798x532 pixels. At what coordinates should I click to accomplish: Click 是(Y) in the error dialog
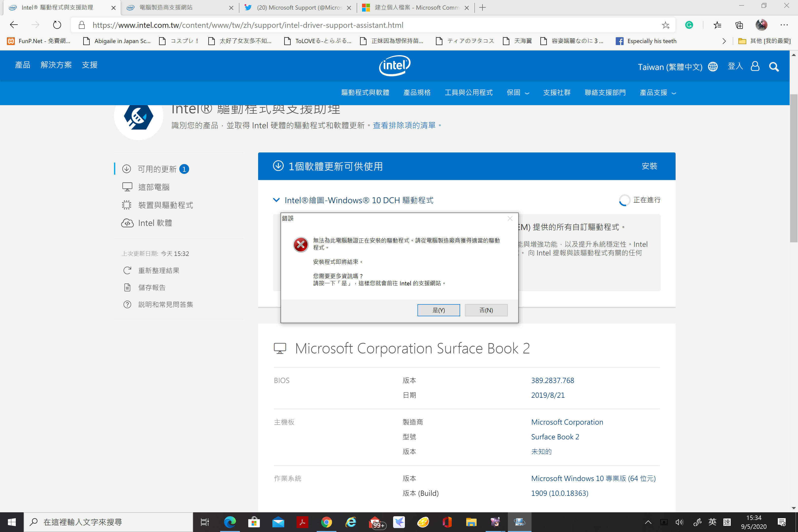[438, 310]
